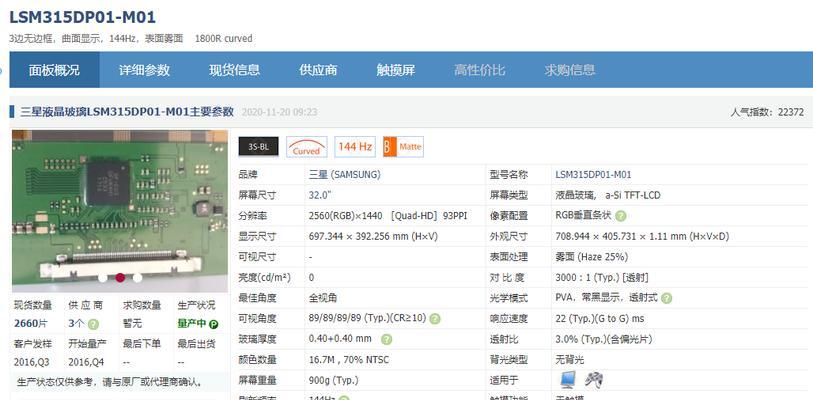
Task: Click the timestamp 2020-11-20 09:23
Action: (x=280, y=112)
